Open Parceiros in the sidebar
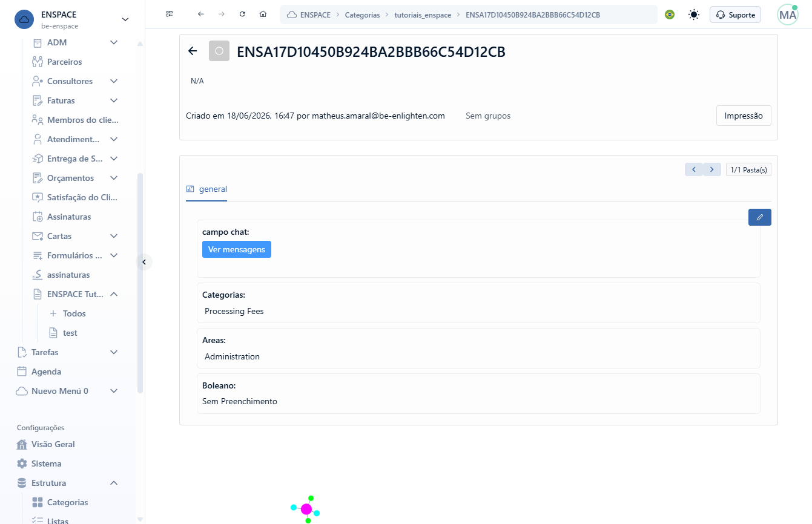The image size is (812, 524). click(x=64, y=62)
